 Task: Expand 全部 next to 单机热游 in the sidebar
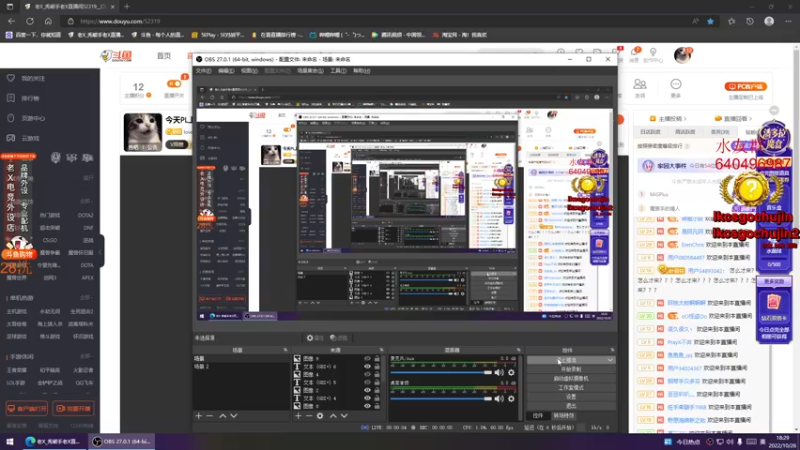[86, 297]
